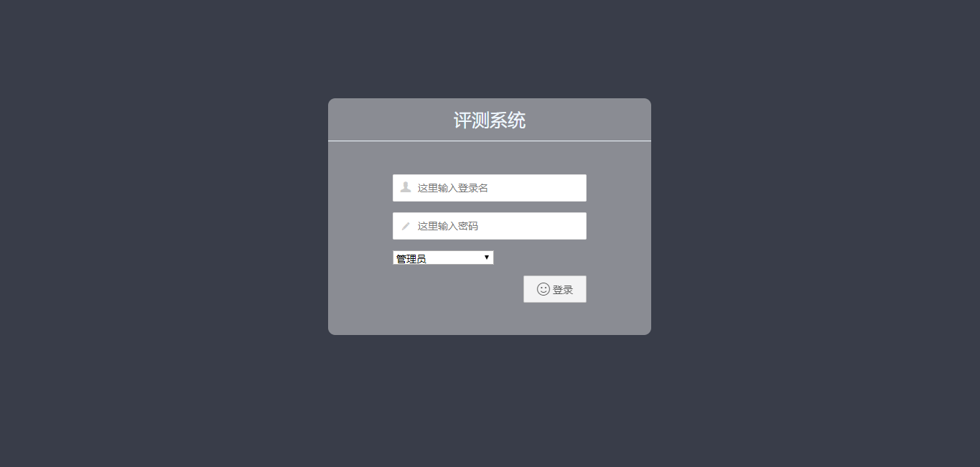980x467 pixels.
Task: Click the 登录 text label on the button
Action: click(x=563, y=290)
